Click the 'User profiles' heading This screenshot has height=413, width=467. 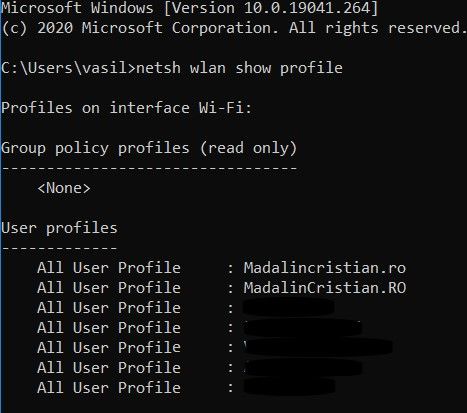click(x=59, y=228)
